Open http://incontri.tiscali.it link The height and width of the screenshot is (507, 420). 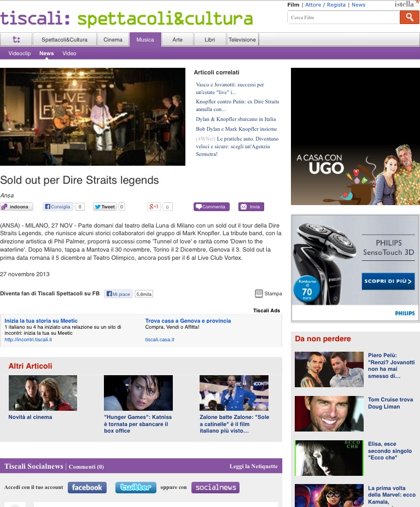click(28, 340)
